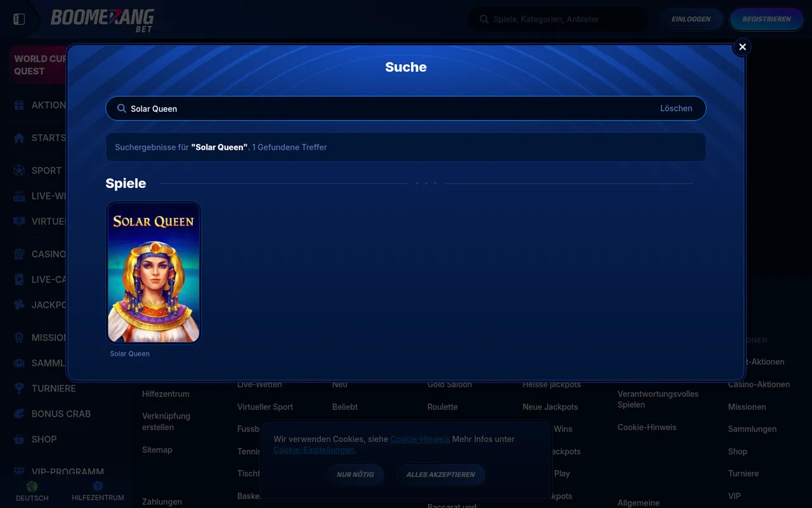Open the Casino-Aktionen footer link

click(x=759, y=384)
